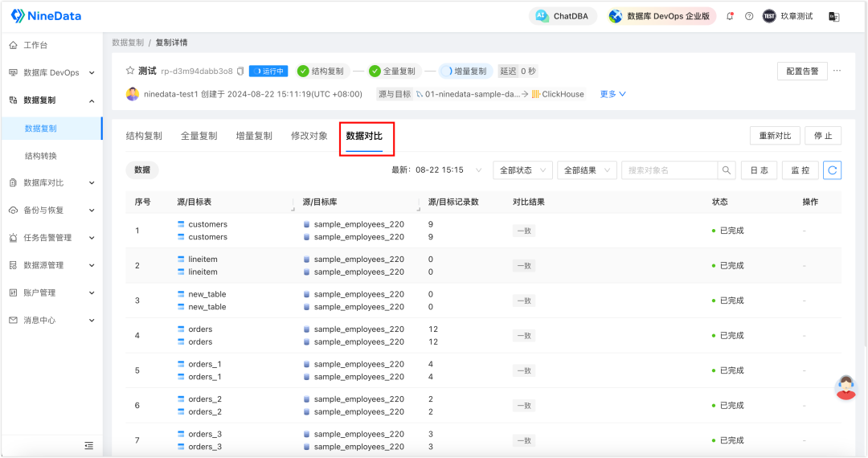The image size is (868, 458).
Task: Open the customer service avatar widget
Action: [845, 387]
